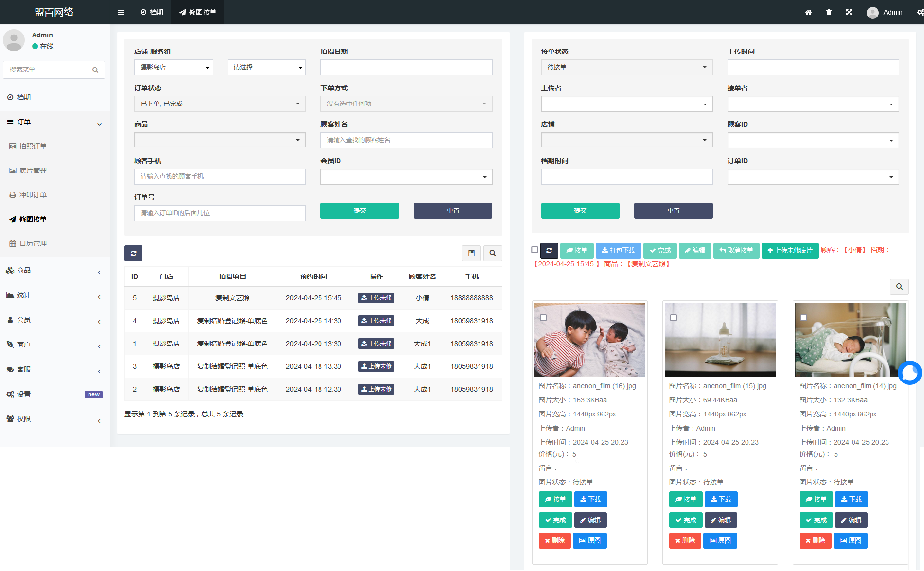Expand the 接单状态 dropdown showing 待接单
Image resolution: width=924 pixels, height=571 pixels.
[626, 67]
